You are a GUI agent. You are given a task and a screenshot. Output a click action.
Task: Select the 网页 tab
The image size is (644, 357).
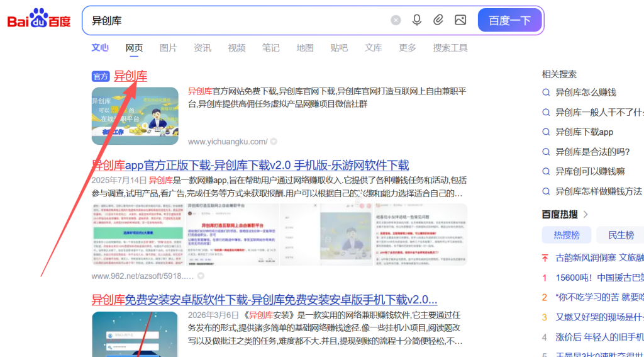[135, 48]
